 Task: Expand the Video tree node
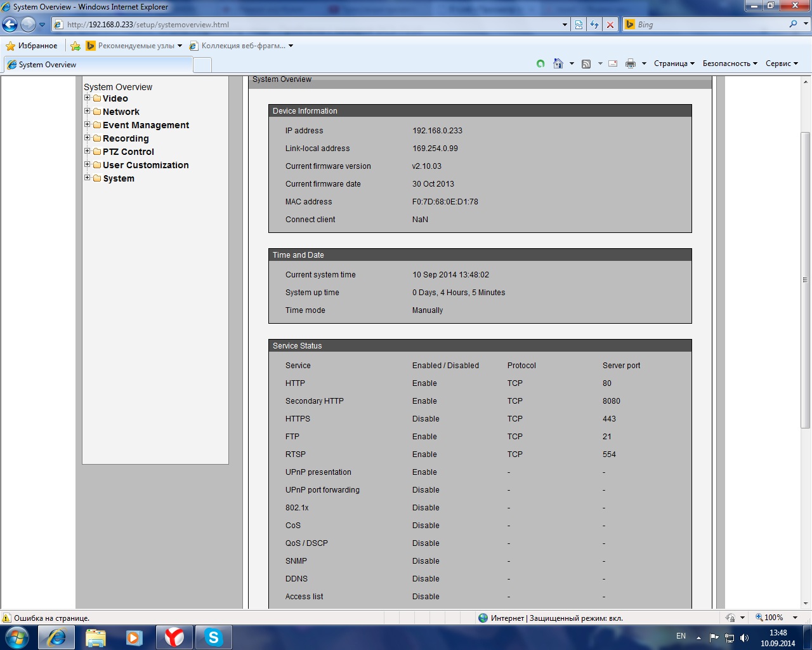click(88, 98)
